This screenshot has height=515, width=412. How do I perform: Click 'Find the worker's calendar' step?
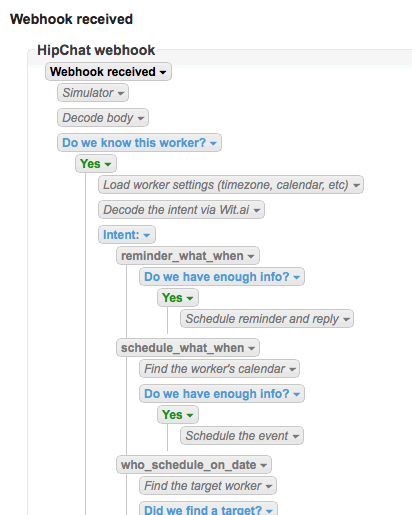click(x=219, y=369)
